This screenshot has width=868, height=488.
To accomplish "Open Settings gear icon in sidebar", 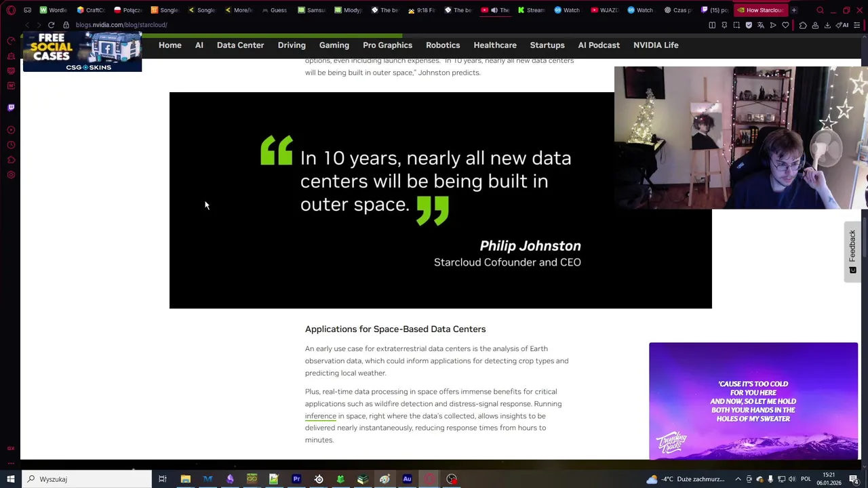I will (11, 175).
